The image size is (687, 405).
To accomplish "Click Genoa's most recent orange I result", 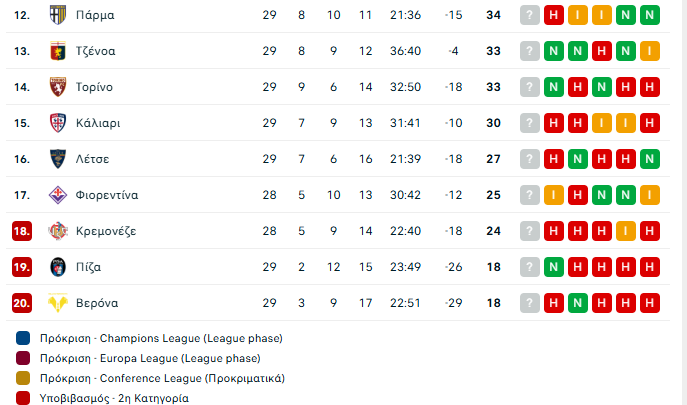I will click(x=650, y=51).
